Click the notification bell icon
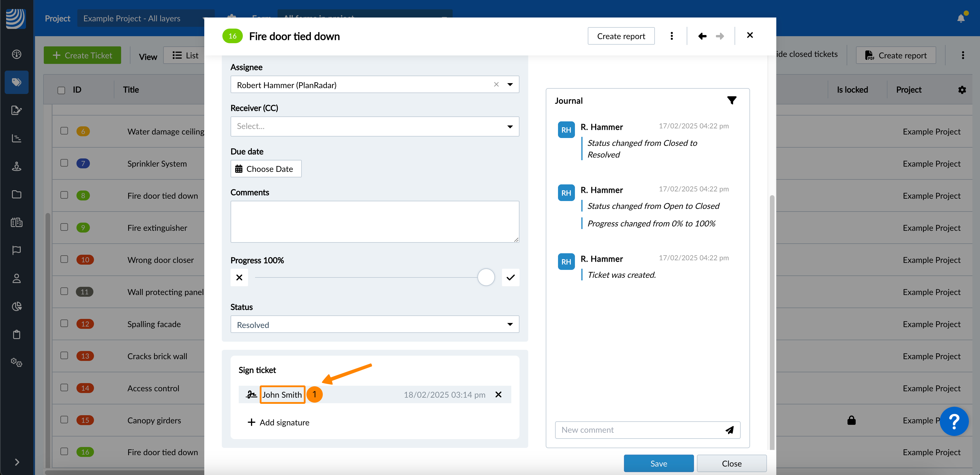The height and width of the screenshot is (475, 980). tap(961, 18)
